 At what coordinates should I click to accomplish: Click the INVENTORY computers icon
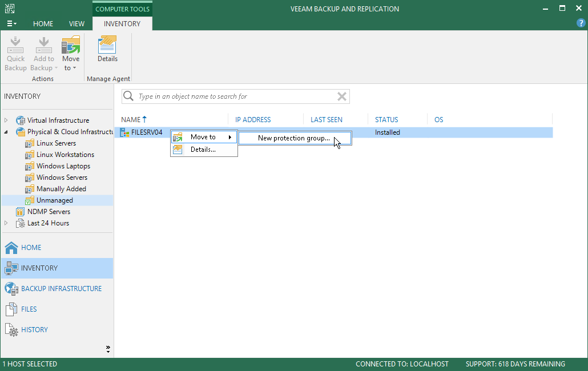tap(11, 268)
